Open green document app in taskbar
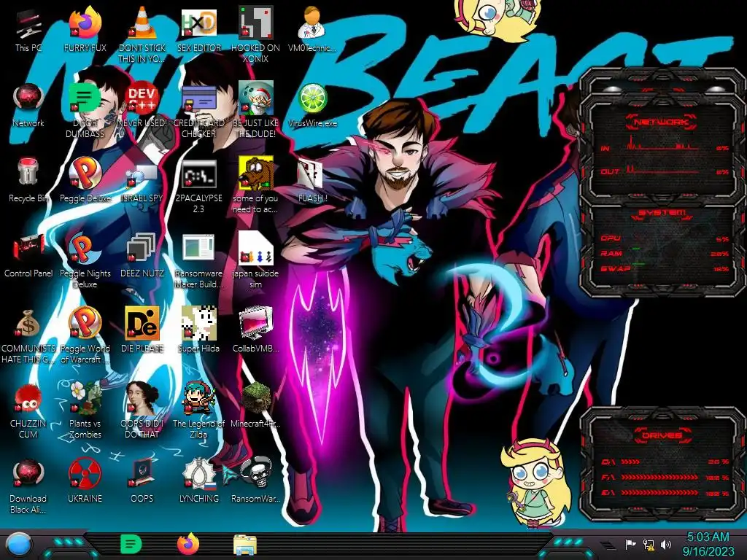Viewport: 747px width, 560px height. [131, 544]
